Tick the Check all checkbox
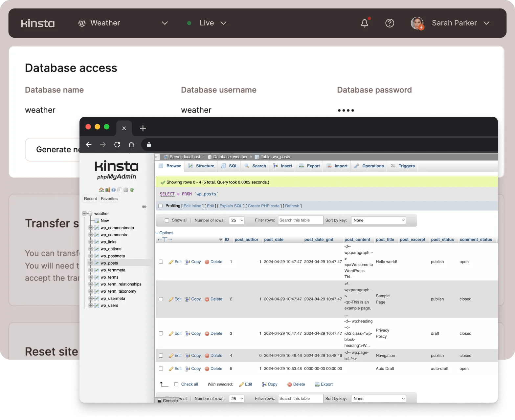 pyautogui.click(x=176, y=384)
